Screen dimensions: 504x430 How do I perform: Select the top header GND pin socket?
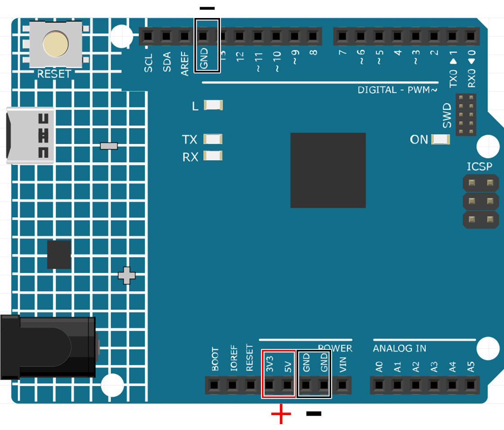point(203,36)
